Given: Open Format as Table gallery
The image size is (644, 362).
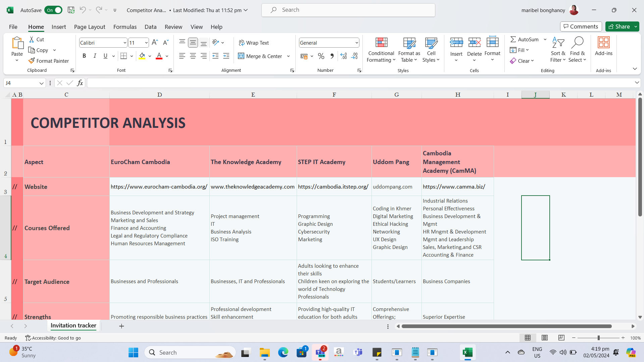Looking at the screenshot, I should (x=409, y=50).
